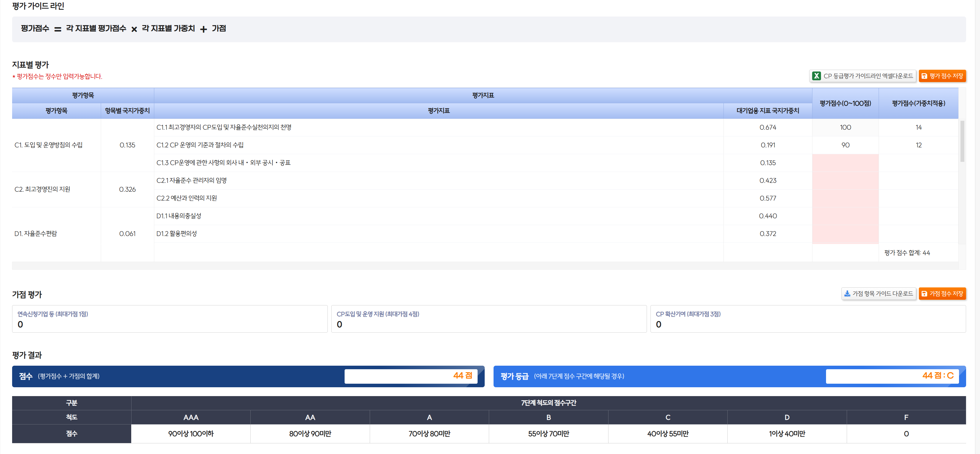
Task: Open 가점 항목 가이드 다운로드
Action: pos(878,294)
